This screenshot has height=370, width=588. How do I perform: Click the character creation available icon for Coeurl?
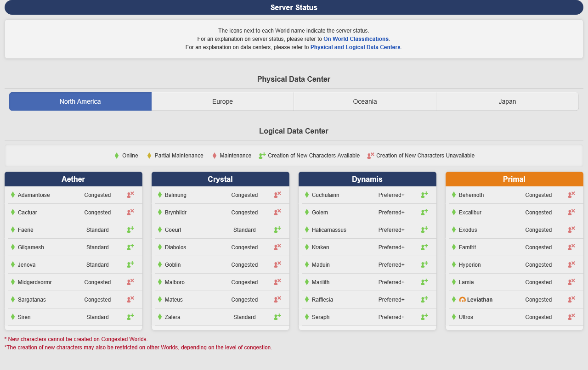pyautogui.click(x=277, y=230)
